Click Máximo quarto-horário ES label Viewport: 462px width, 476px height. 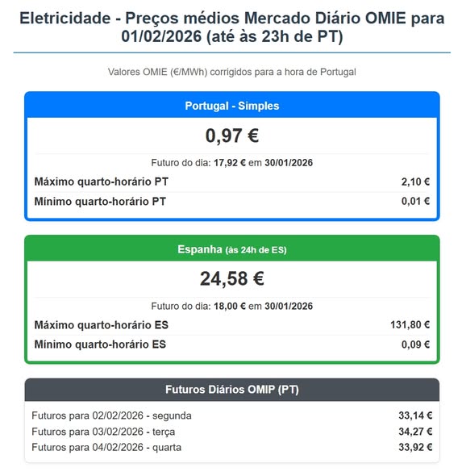click(x=102, y=325)
